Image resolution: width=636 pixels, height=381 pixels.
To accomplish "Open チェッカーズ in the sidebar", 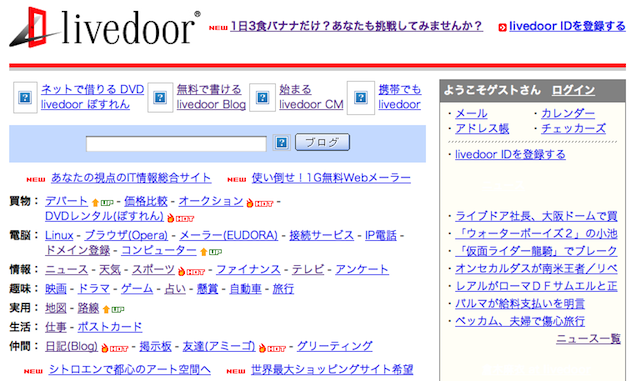I will tap(573, 129).
